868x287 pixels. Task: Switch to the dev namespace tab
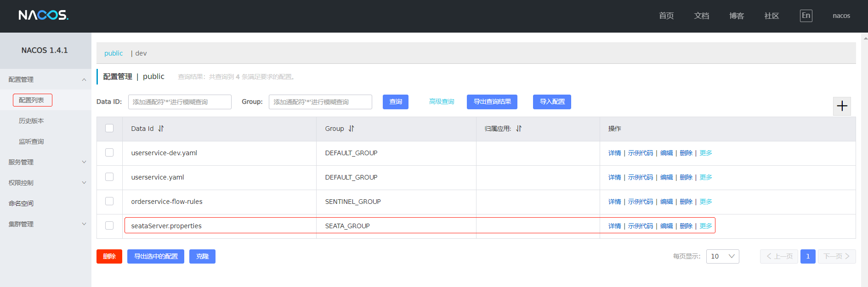coord(141,53)
